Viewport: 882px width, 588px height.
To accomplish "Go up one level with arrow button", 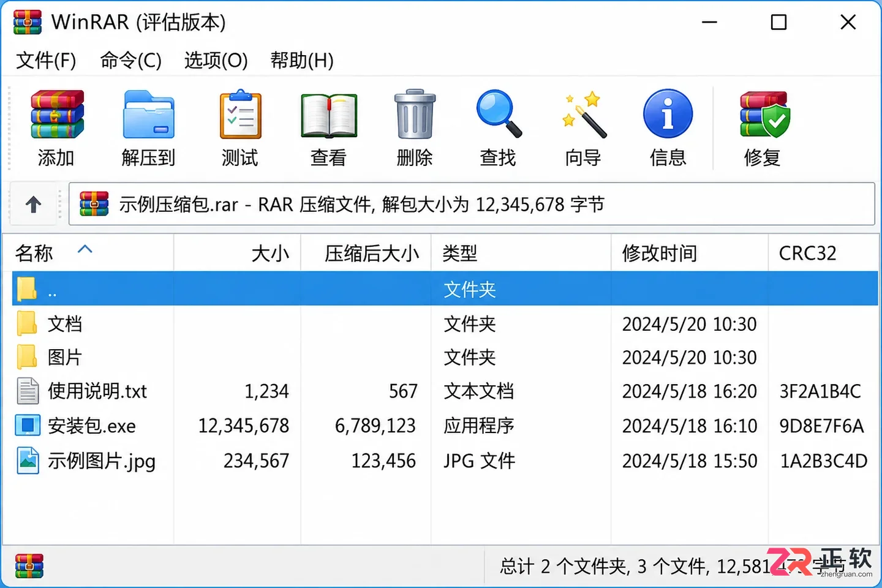I will [x=34, y=204].
